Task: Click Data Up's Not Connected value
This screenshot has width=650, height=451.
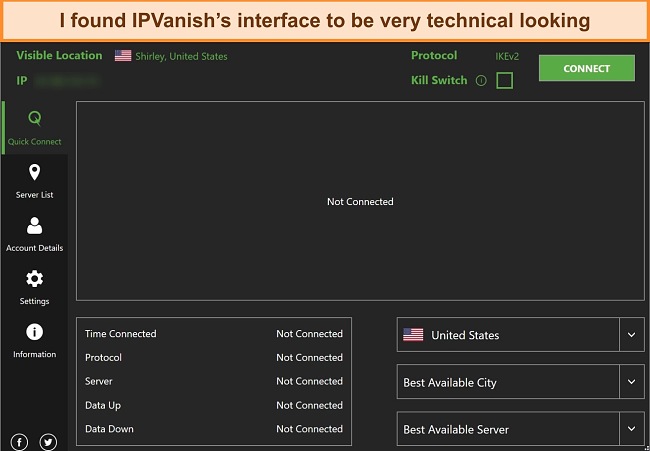Action: point(310,405)
